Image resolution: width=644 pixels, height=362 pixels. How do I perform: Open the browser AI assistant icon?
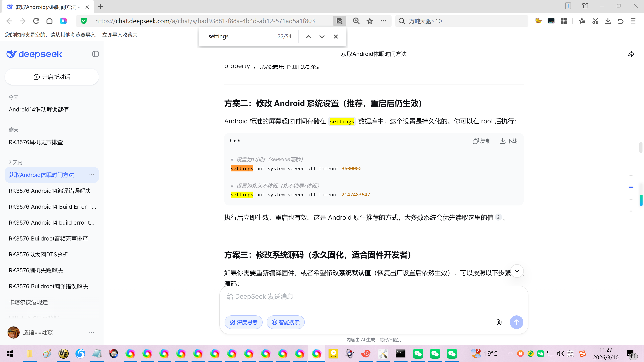(x=64, y=21)
